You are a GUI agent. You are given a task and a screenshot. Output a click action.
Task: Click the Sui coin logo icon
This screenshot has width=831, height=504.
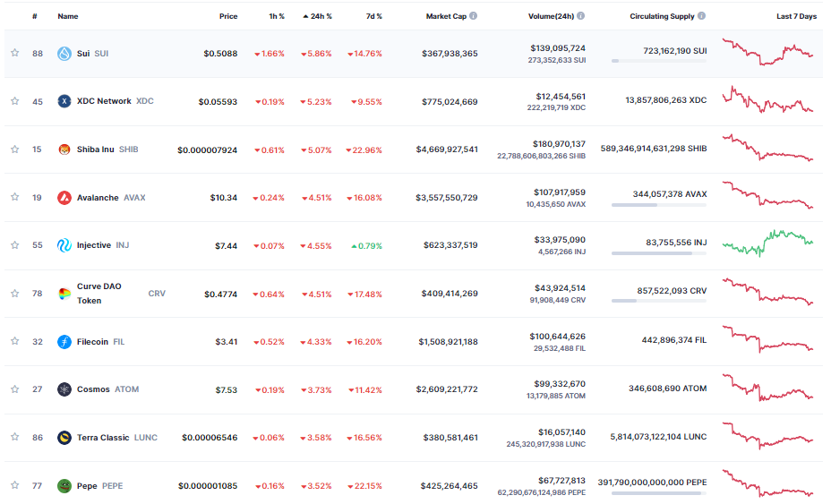[x=64, y=54]
